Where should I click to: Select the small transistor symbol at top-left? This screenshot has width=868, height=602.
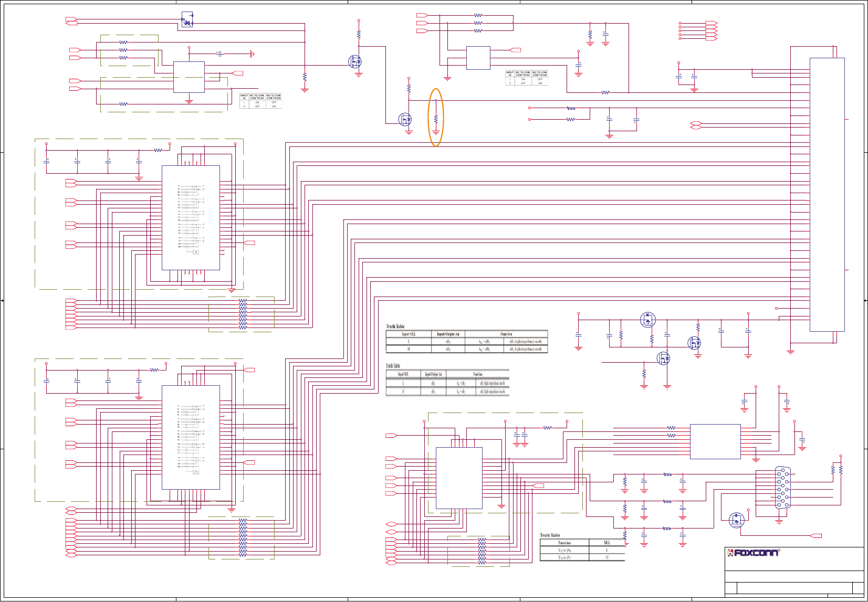tap(187, 19)
